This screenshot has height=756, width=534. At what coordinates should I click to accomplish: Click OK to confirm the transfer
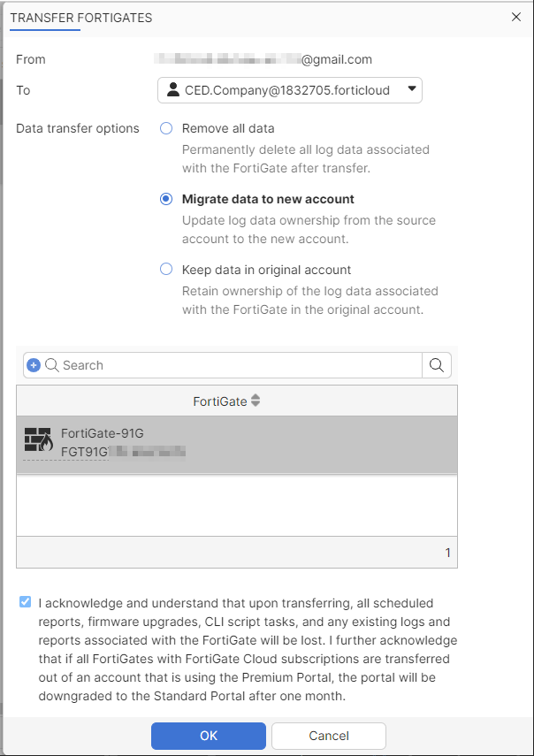(208, 736)
